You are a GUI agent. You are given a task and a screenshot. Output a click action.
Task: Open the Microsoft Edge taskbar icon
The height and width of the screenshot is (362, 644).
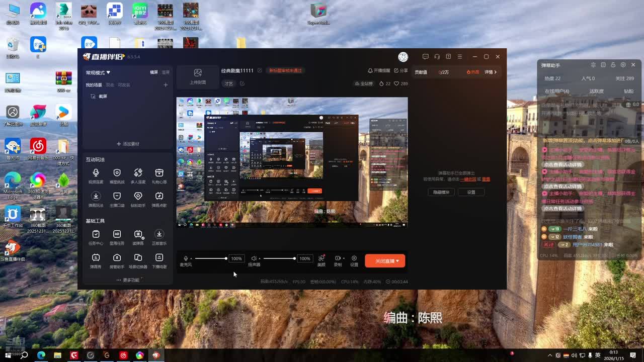click(x=41, y=355)
